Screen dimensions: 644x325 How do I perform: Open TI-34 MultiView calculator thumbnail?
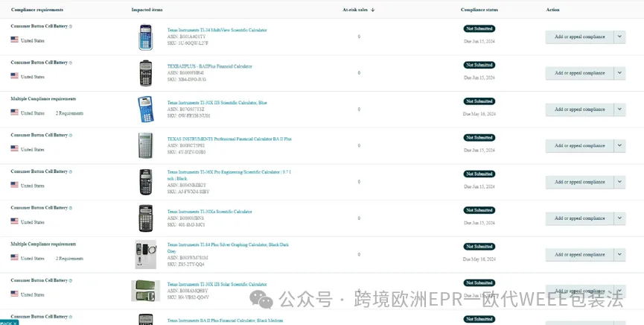click(145, 37)
